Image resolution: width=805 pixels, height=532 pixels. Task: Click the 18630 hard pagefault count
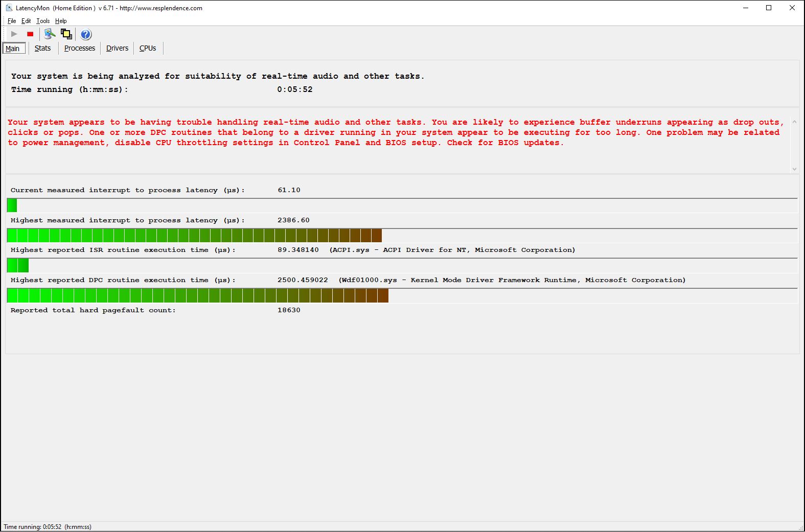click(289, 310)
